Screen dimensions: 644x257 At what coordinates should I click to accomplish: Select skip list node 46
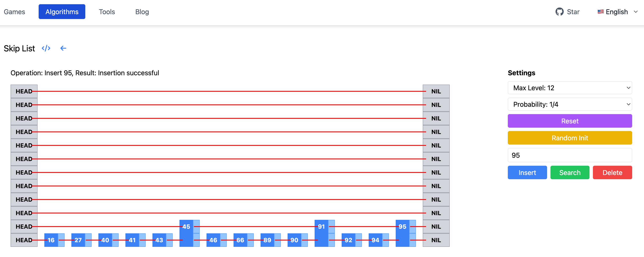pos(216,240)
